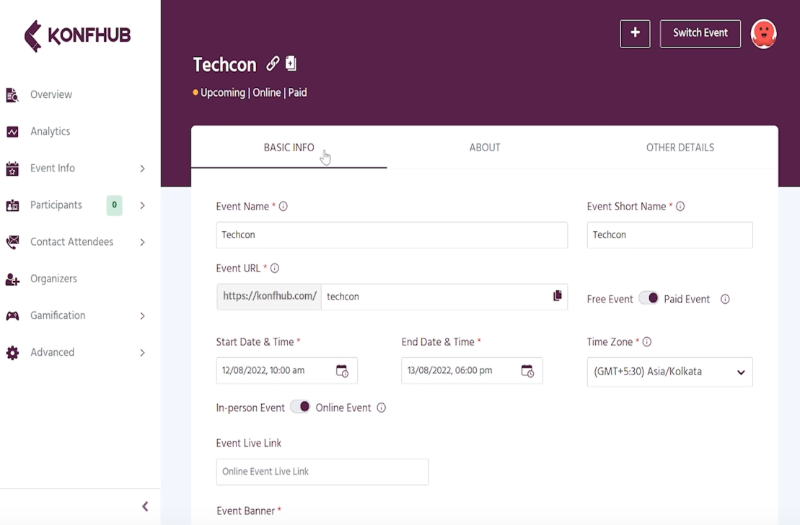The width and height of the screenshot is (800, 525).
Task: Switch to the OTHER DETAILS tab
Action: click(680, 148)
